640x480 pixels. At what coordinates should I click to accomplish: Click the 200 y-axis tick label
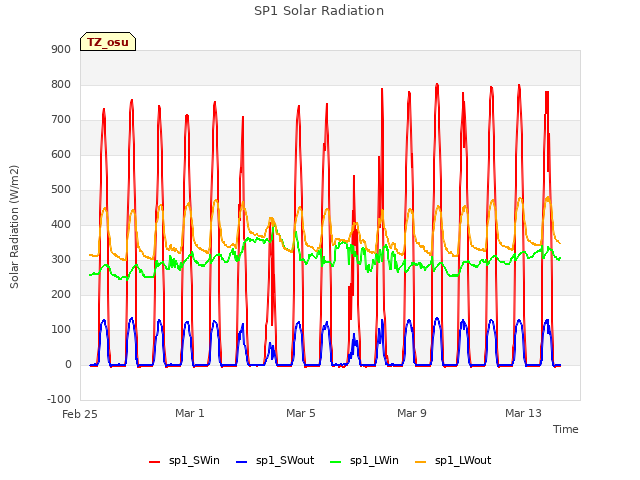61,295
